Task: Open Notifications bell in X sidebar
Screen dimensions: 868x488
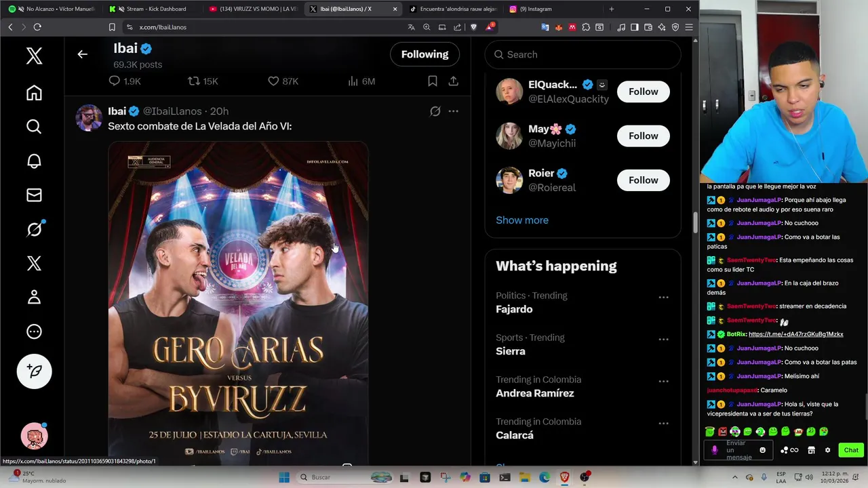Action: (34, 161)
